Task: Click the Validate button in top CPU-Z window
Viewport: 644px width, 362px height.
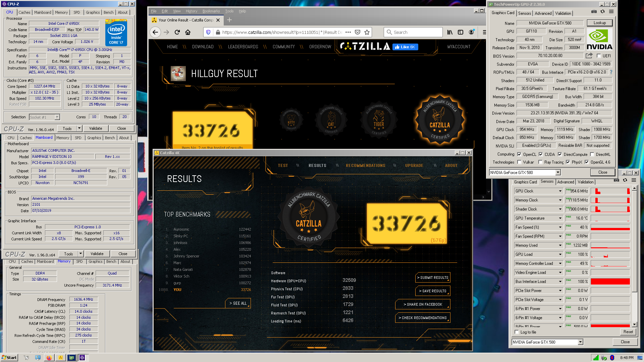Action: point(96,128)
